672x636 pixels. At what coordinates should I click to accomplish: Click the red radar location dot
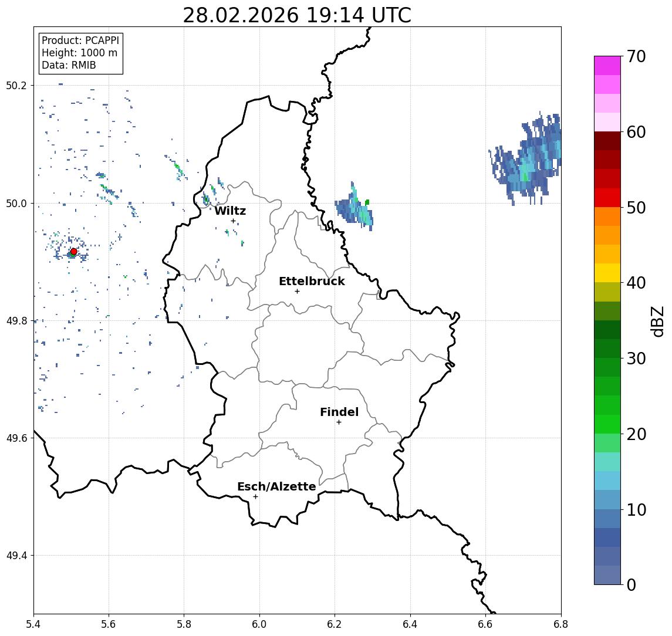click(74, 252)
